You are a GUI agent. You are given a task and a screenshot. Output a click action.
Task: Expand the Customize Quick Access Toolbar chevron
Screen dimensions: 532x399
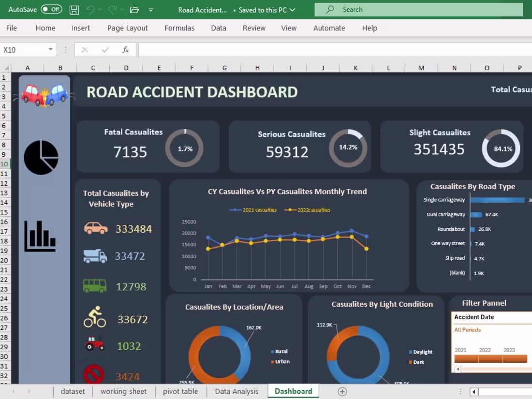[x=150, y=10]
